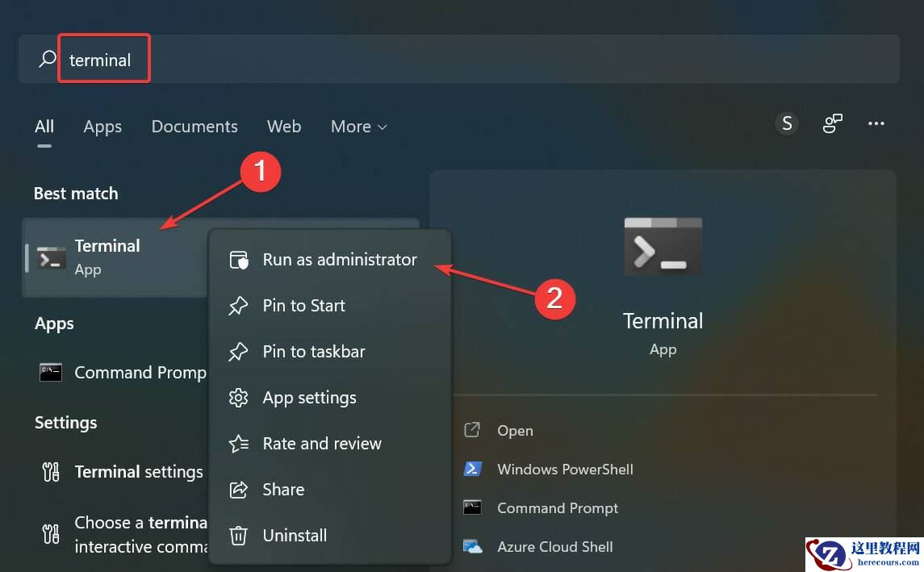Click the feedback/chat icon beside the avatar
Viewport: 924px width, 572px height.
(832, 123)
